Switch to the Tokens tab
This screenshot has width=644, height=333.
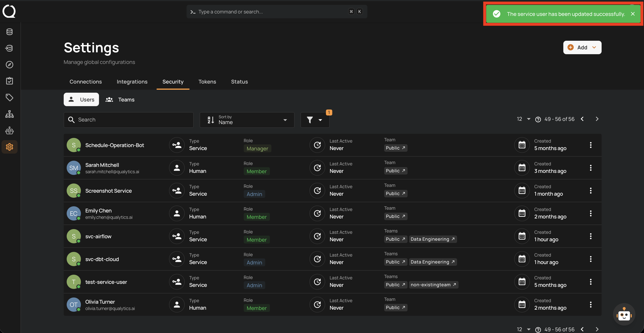pyautogui.click(x=207, y=82)
